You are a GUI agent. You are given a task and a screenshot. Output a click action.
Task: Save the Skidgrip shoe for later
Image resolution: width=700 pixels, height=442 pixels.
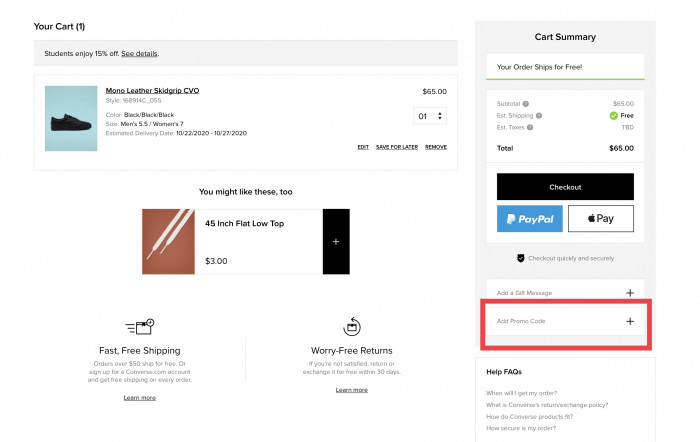click(x=396, y=147)
